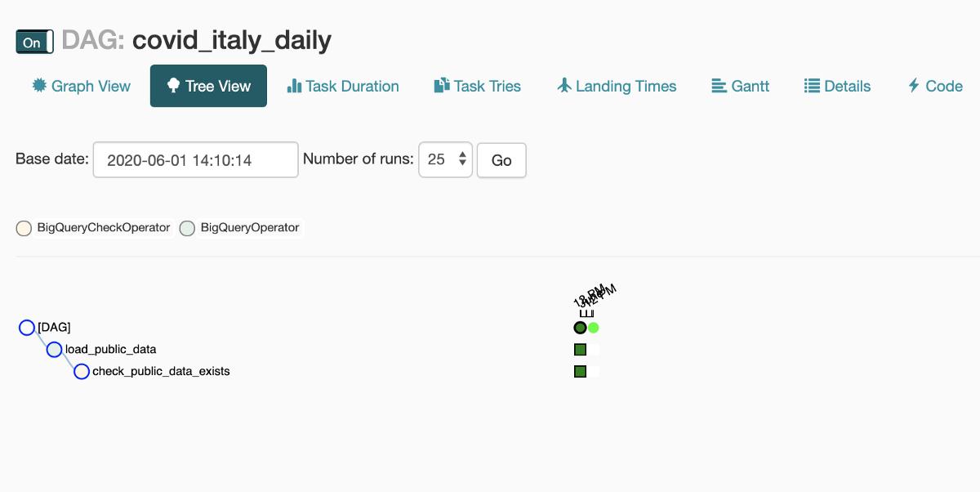Toggle the DAG On/Off switch
This screenshot has height=492, width=980.
tap(34, 42)
